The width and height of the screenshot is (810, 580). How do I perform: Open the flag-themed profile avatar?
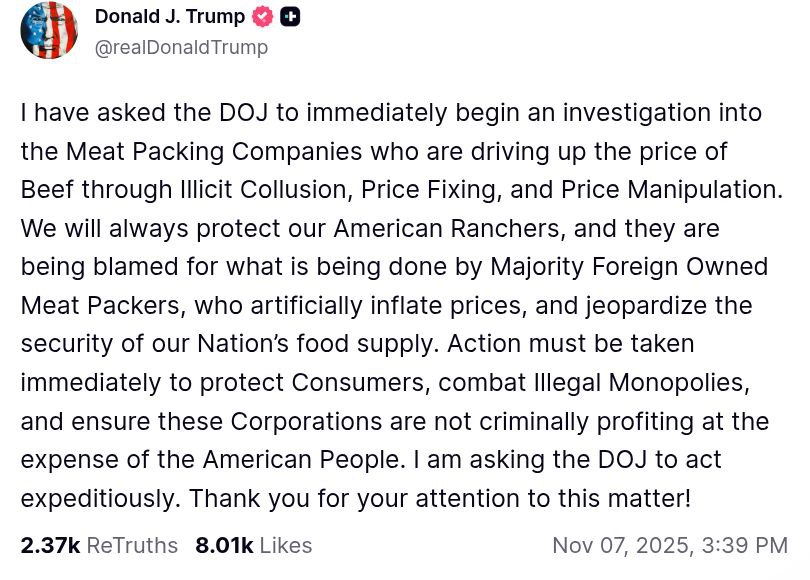pyautogui.click(x=49, y=30)
